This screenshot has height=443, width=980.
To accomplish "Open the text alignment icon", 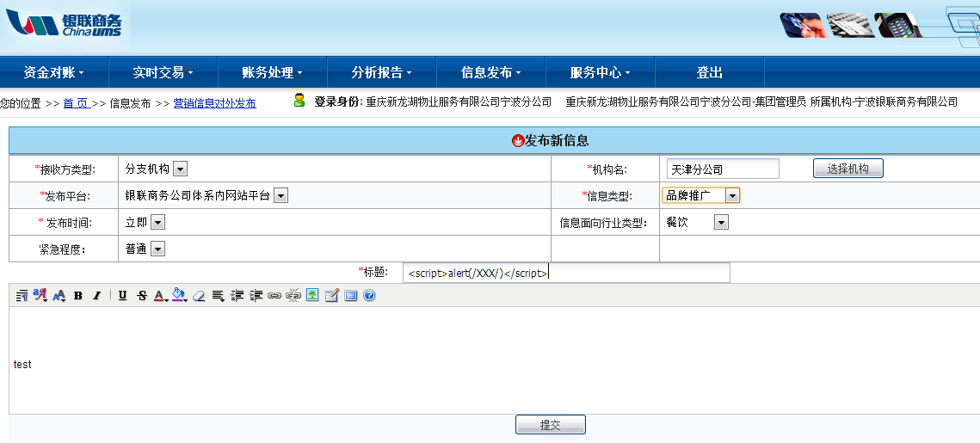I will 219,296.
